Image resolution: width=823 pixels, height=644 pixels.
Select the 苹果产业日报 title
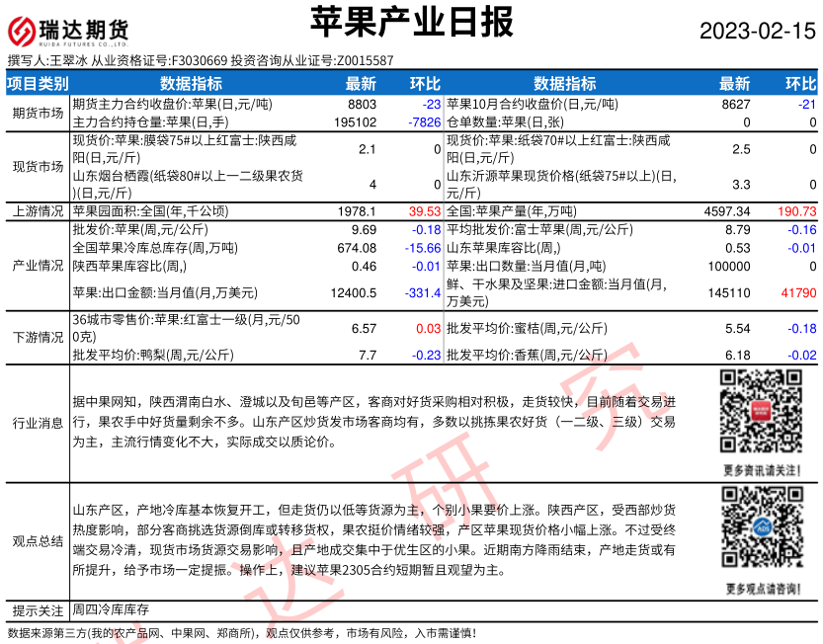point(411,22)
